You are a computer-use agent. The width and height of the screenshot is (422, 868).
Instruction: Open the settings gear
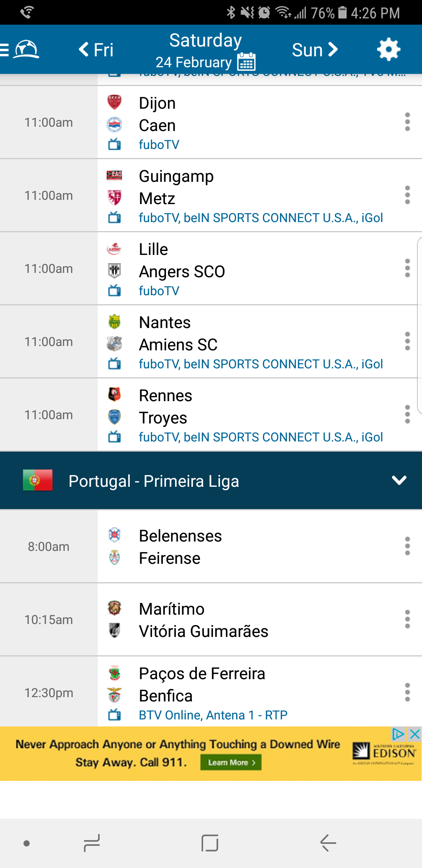[388, 50]
